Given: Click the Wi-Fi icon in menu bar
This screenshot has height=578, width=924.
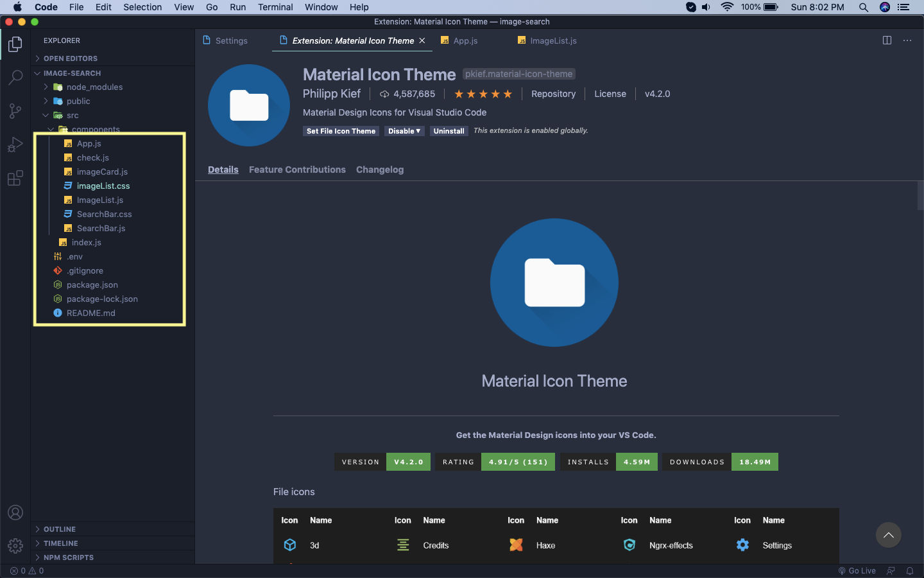Looking at the screenshot, I should click(x=727, y=7).
